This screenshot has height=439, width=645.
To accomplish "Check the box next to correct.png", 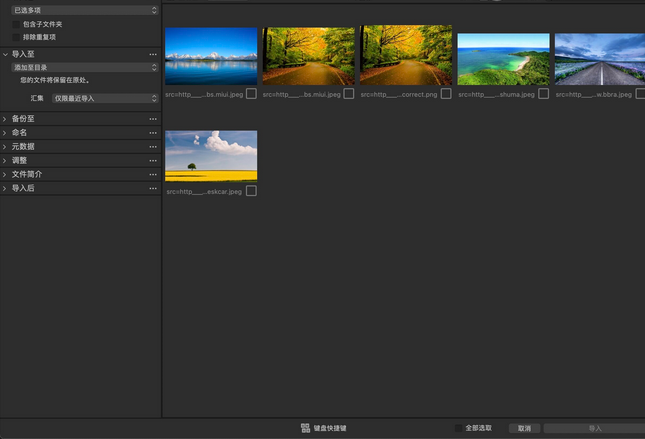I will click(x=446, y=94).
